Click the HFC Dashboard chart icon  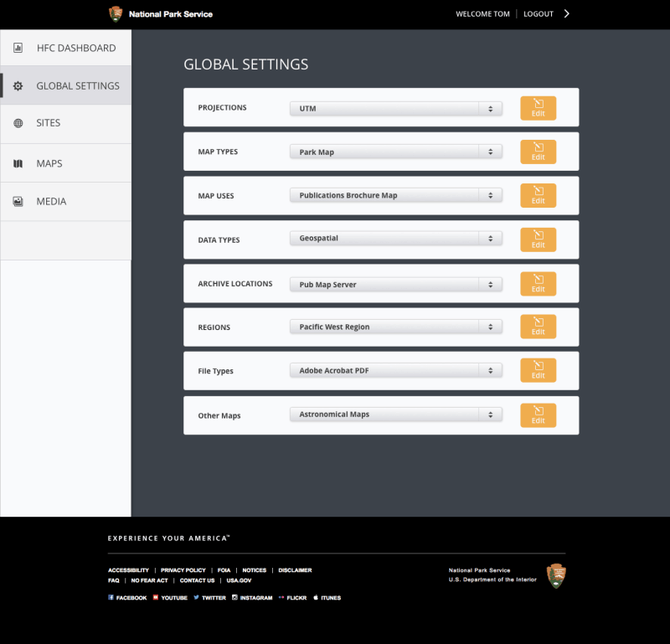tap(18, 49)
